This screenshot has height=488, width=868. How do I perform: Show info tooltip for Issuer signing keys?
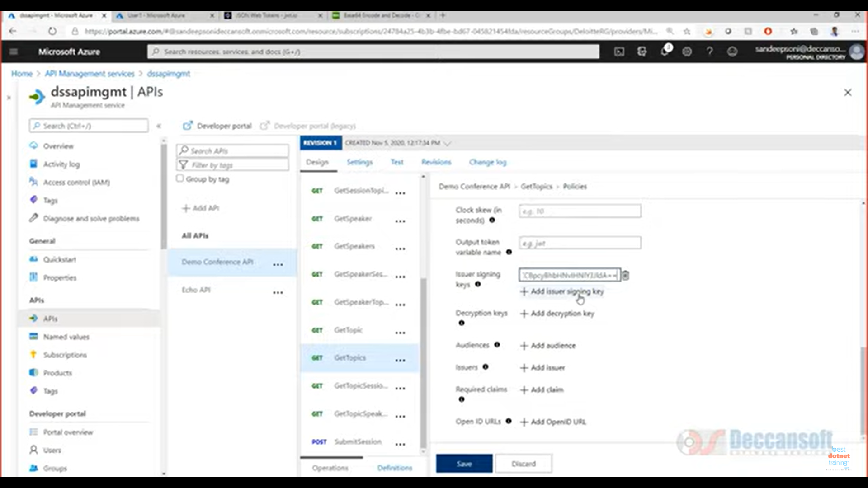[478, 284]
